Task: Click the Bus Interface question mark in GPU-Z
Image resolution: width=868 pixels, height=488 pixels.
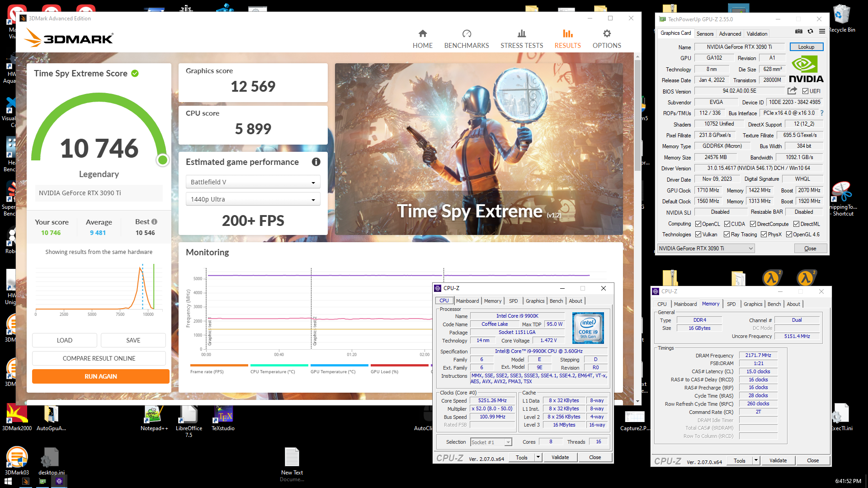Action: pos(822,113)
